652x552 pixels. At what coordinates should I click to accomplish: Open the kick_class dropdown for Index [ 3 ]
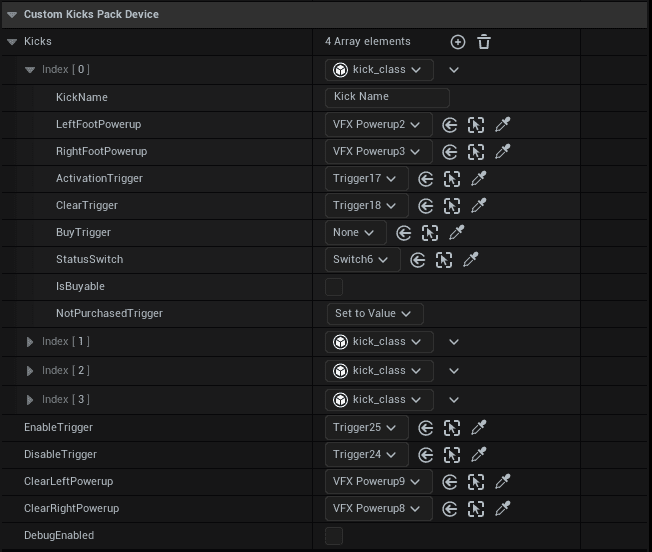379,400
